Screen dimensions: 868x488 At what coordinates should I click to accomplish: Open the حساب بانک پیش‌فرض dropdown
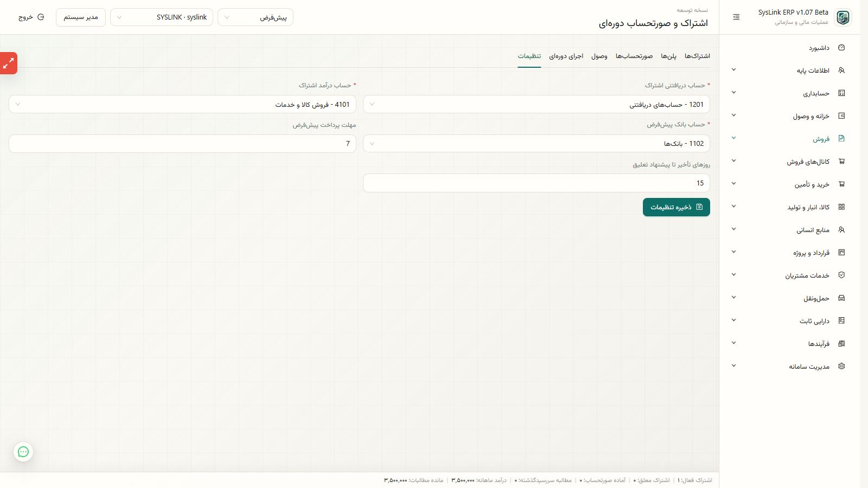[x=536, y=144]
